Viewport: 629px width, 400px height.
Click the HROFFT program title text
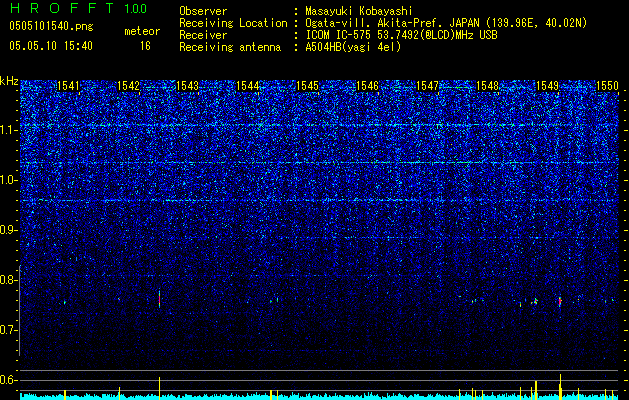63,8
